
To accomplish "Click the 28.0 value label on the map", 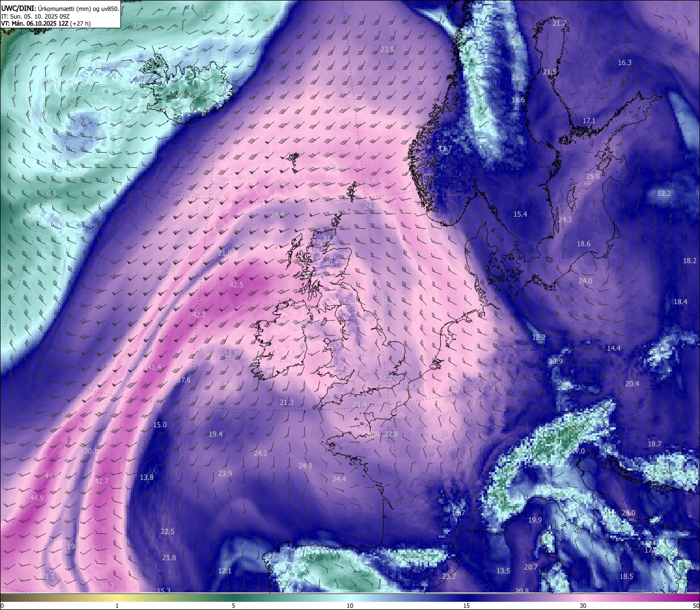I will (x=628, y=513).
